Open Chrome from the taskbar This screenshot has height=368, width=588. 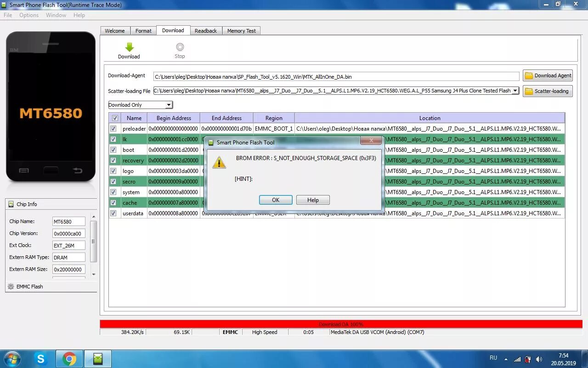click(69, 359)
